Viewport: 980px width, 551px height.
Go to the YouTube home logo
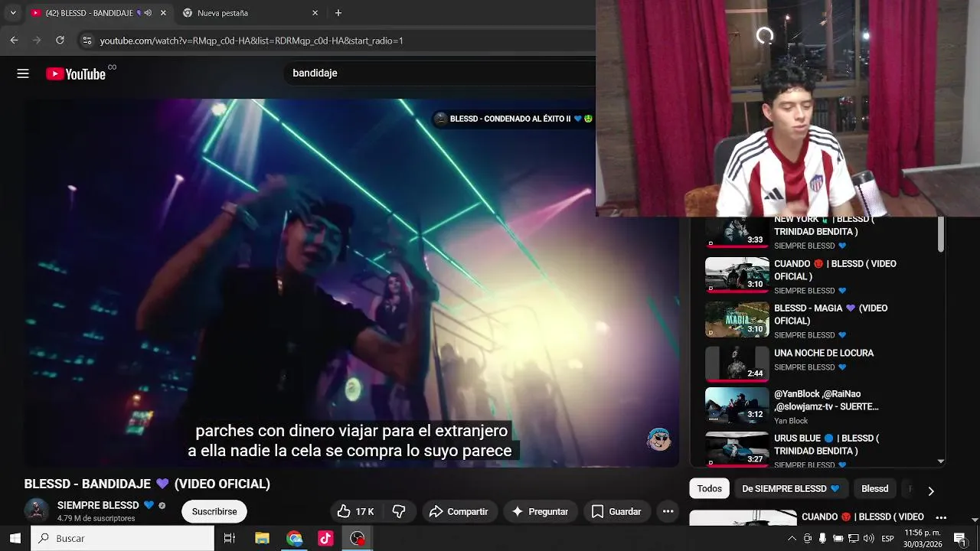click(x=76, y=73)
